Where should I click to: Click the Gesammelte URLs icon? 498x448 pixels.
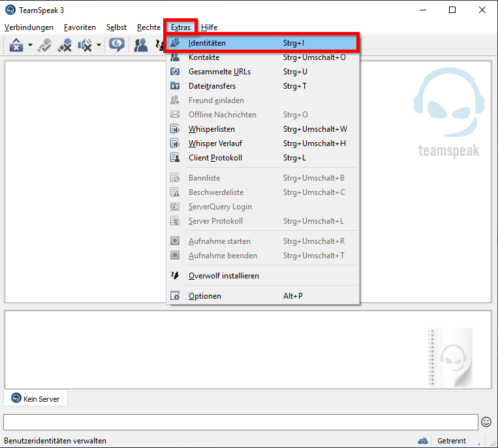pos(175,72)
